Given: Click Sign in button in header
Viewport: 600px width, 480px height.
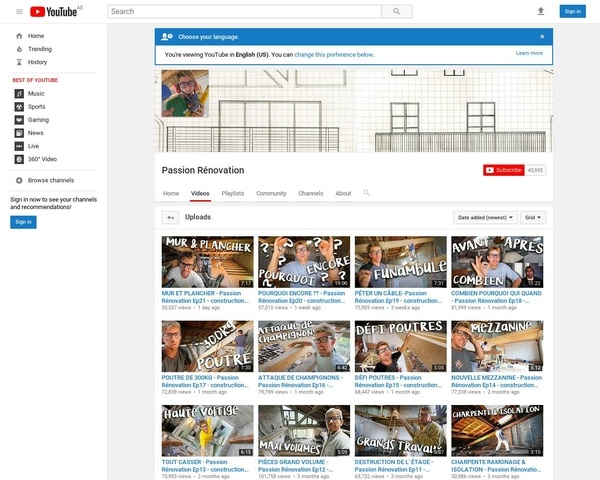Looking at the screenshot, I should pyautogui.click(x=572, y=11).
